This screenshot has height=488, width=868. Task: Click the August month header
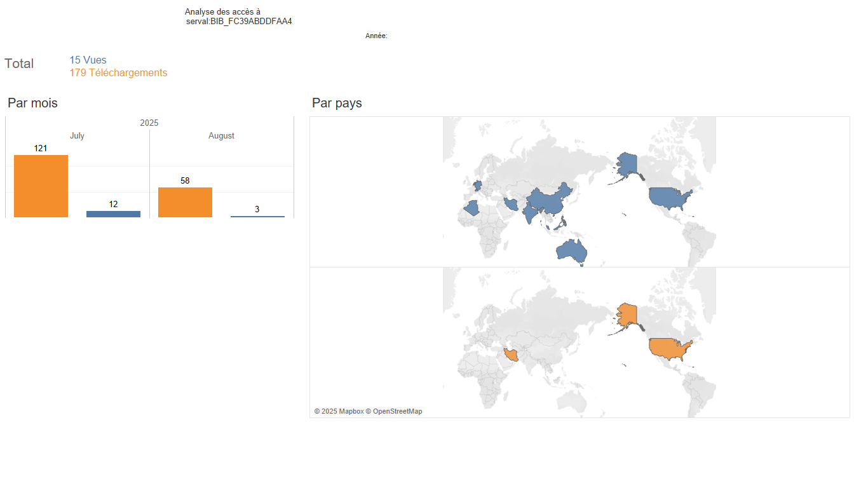point(221,135)
